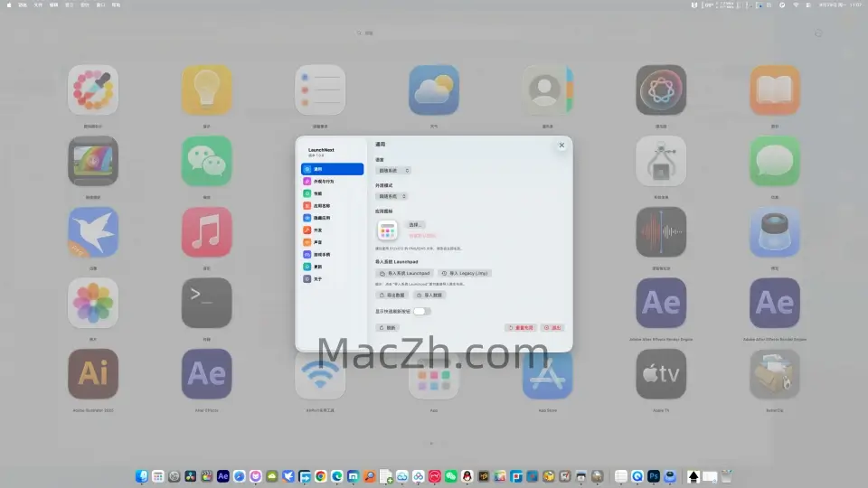The height and width of the screenshot is (488, 868).
Task: Click the red restore default icon link
Action: [x=422, y=236]
